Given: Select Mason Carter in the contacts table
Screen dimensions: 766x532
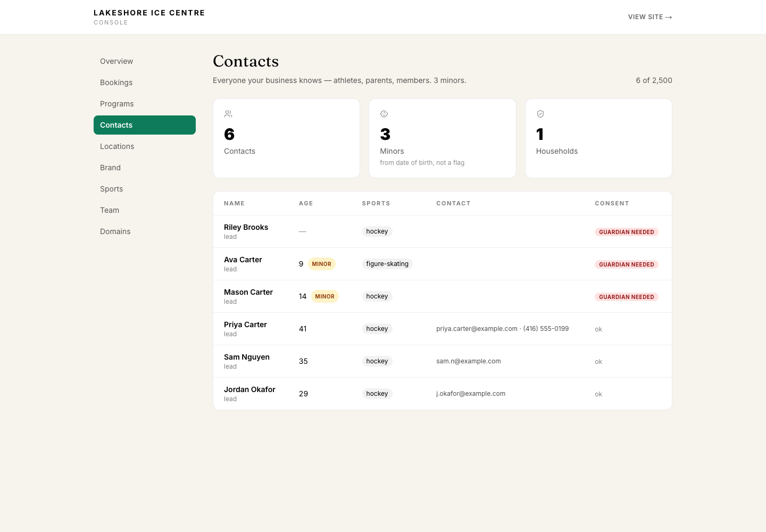Looking at the screenshot, I should [x=443, y=296].
